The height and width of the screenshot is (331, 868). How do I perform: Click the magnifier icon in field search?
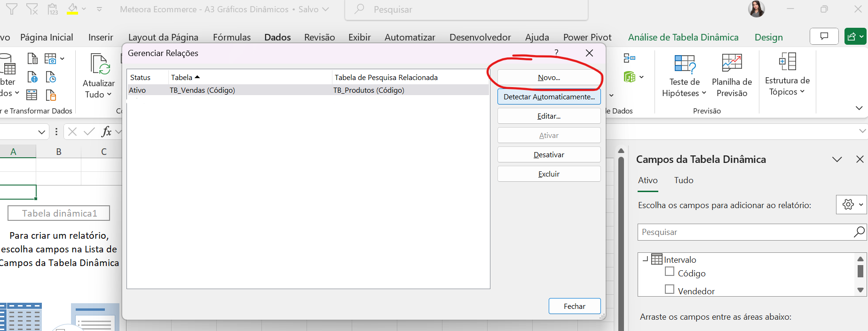tap(859, 232)
